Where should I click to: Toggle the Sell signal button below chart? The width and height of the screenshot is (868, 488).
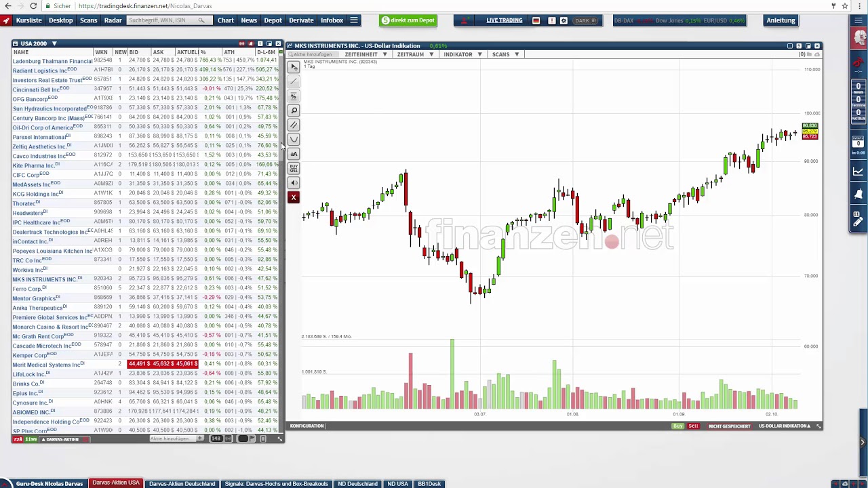click(693, 426)
